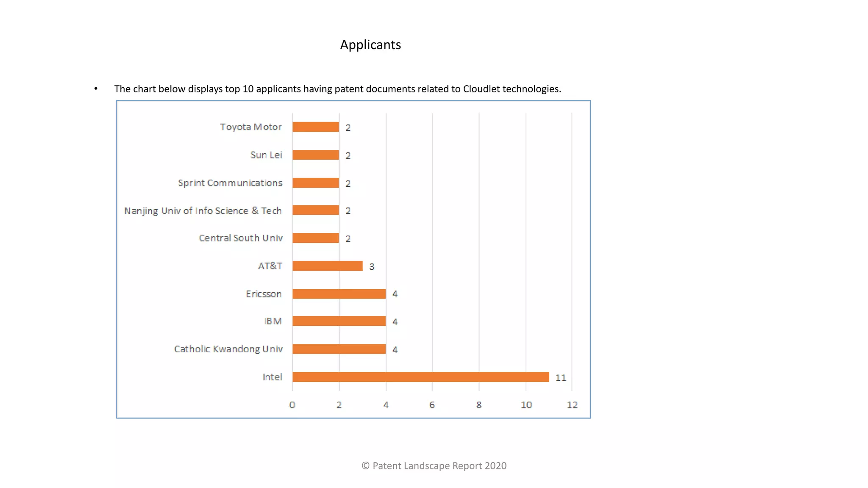Click the Toyota Motor bar

[x=316, y=127]
